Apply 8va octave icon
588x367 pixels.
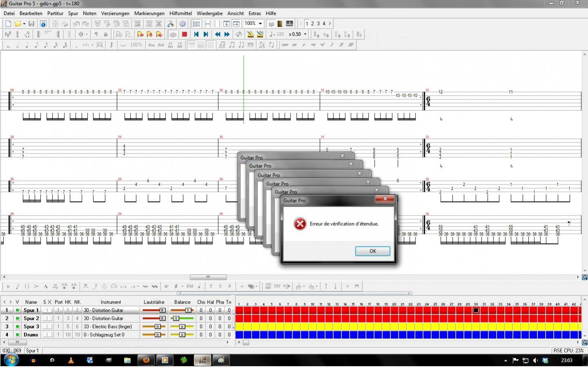[151, 45]
